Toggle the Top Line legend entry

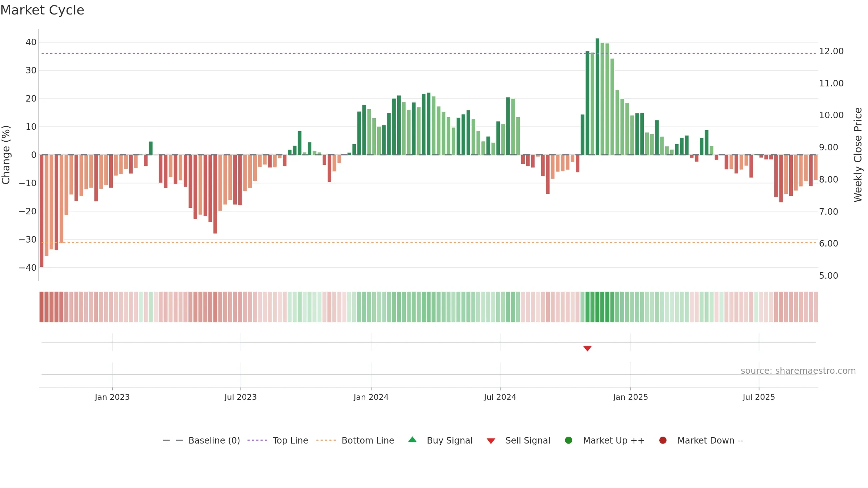[278, 440]
